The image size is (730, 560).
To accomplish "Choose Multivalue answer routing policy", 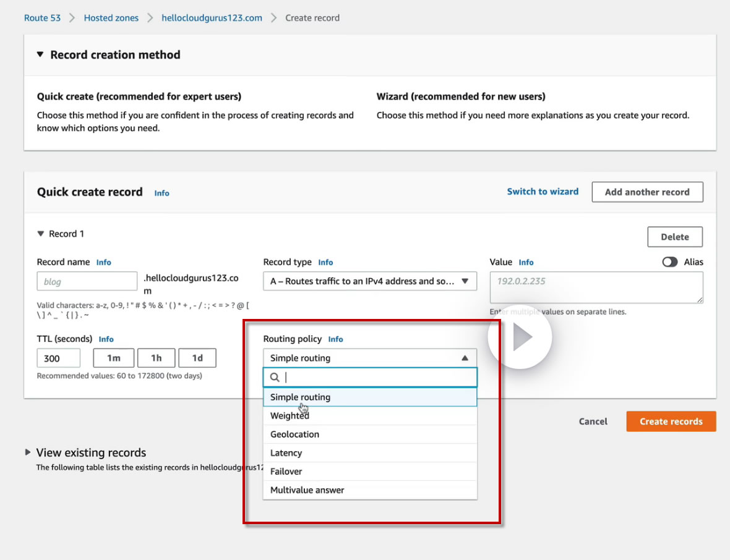I will point(307,490).
